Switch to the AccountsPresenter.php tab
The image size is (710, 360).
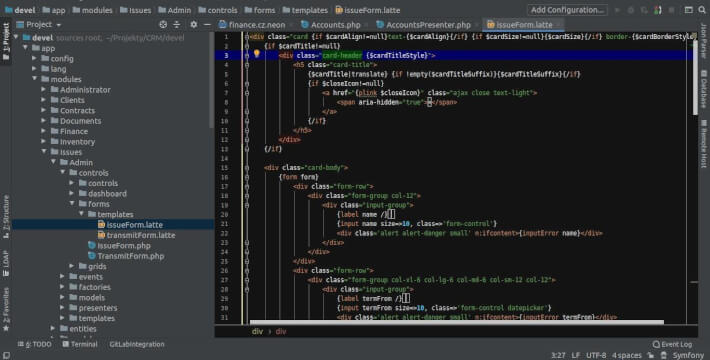click(x=428, y=25)
